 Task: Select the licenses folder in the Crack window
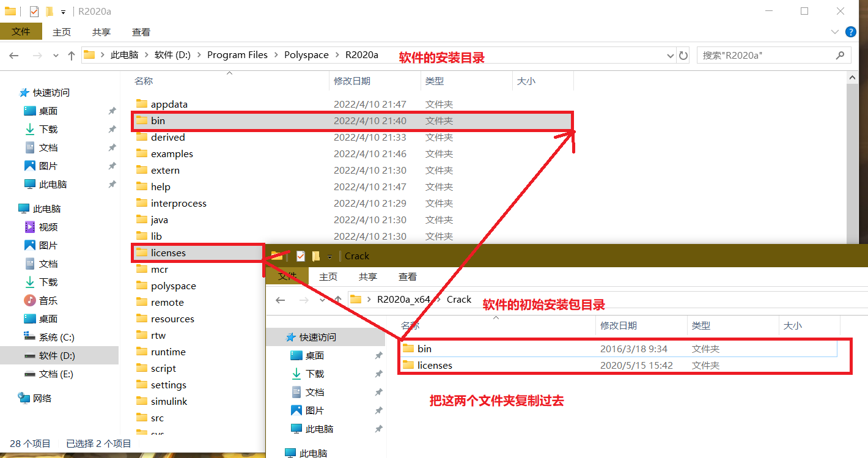click(x=435, y=366)
